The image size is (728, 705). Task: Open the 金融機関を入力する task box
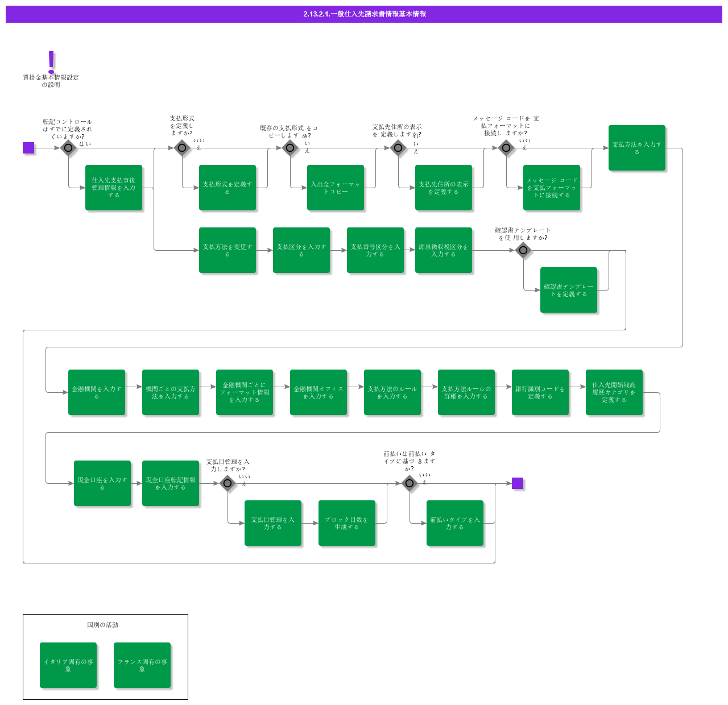coord(97,392)
